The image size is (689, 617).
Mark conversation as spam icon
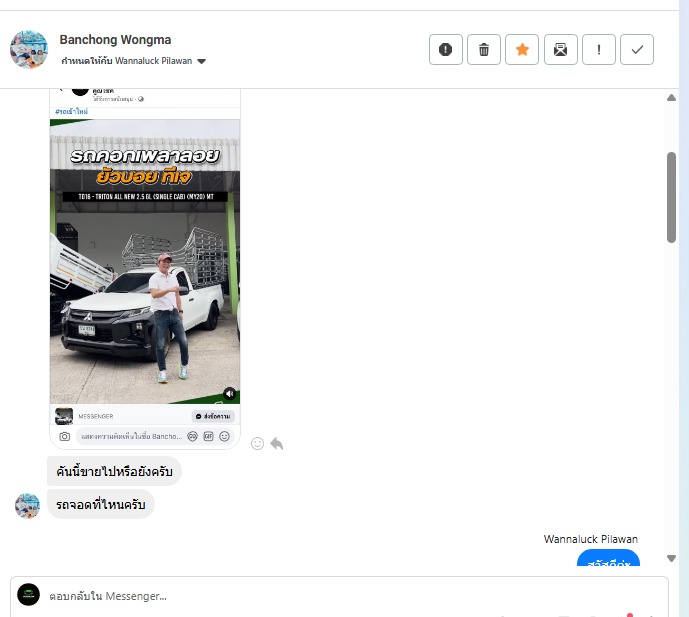tap(446, 49)
